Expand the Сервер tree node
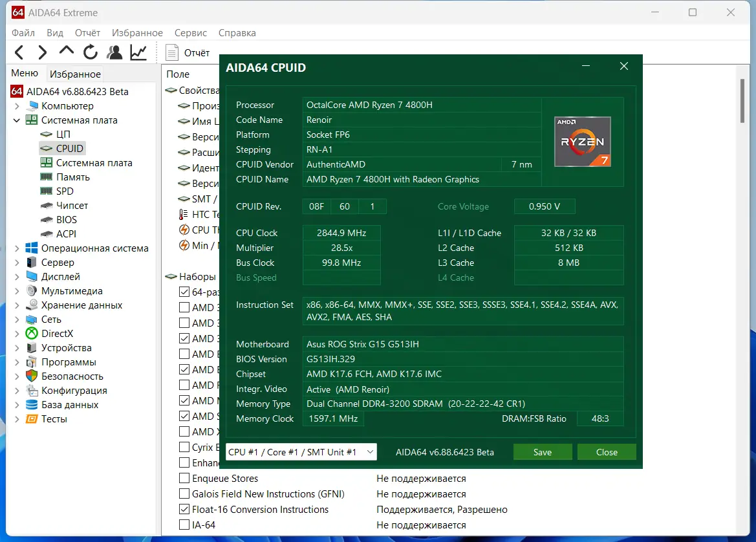756x542 pixels. tap(17, 263)
